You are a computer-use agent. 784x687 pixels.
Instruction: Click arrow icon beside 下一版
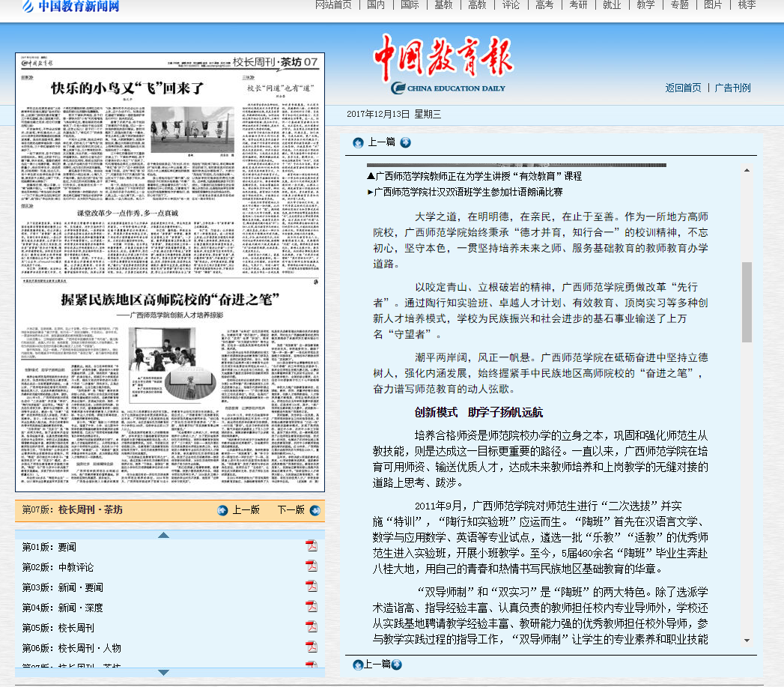315,510
